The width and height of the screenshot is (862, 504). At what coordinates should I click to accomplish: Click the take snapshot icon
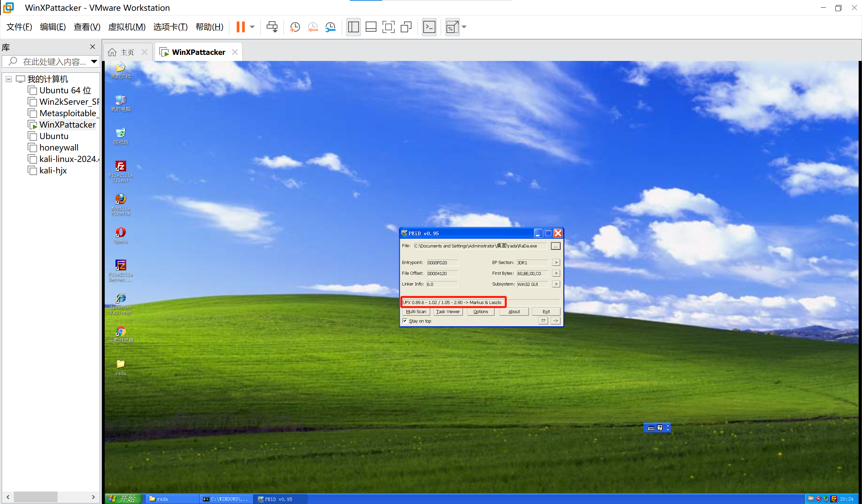295,27
